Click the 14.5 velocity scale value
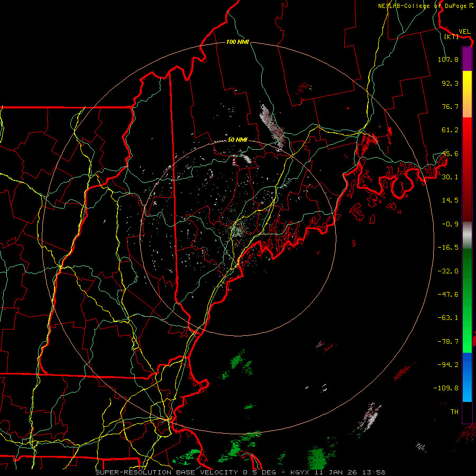 [450, 200]
